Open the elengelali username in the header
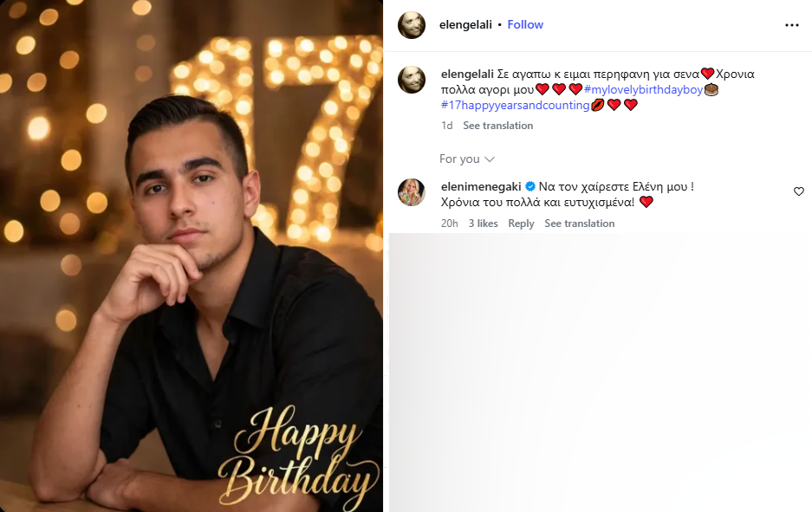 pos(465,25)
